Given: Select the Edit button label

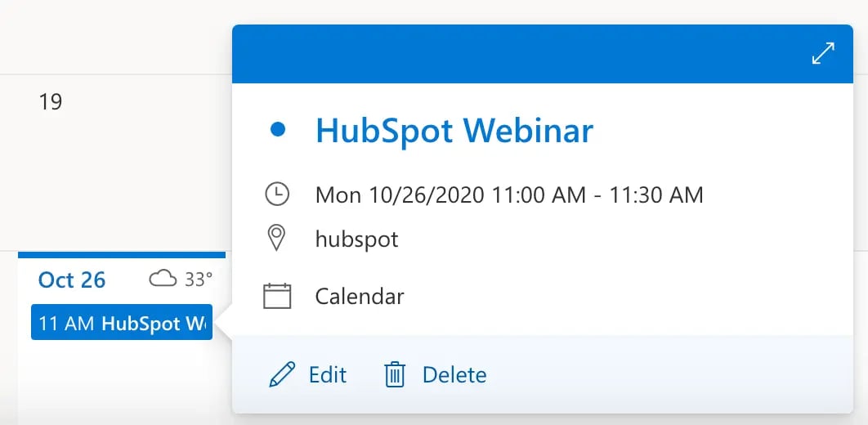Looking at the screenshot, I should point(328,375).
